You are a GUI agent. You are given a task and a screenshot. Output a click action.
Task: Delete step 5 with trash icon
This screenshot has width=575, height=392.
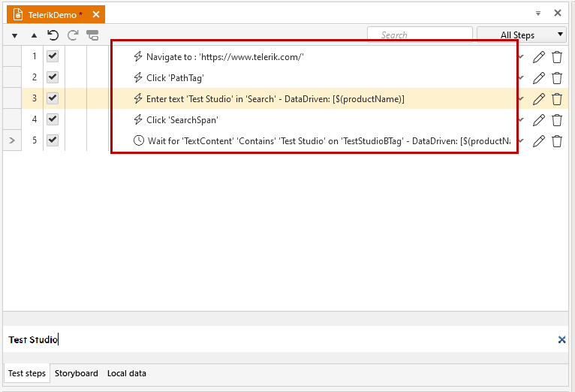[557, 141]
